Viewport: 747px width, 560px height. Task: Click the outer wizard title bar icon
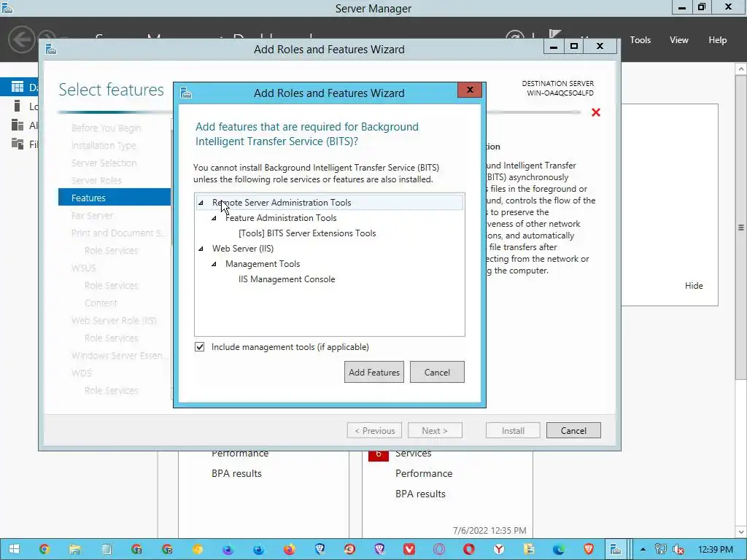click(51, 49)
